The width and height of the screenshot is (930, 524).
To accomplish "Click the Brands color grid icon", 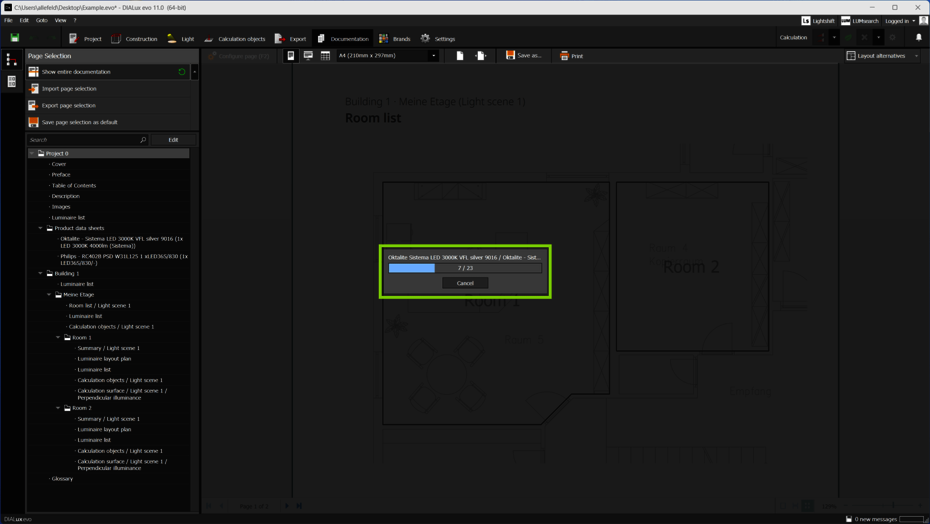I will click(x=384, y=39).
